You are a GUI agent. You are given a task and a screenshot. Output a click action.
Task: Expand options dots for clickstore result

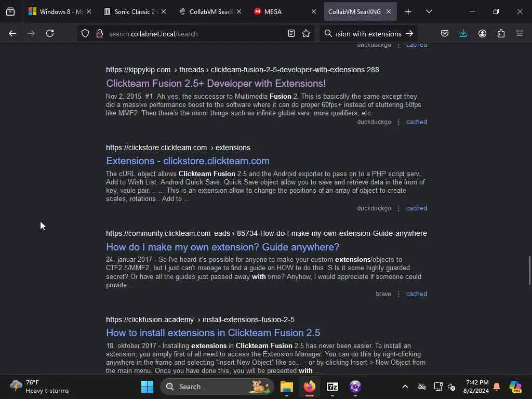pos(398,208)
